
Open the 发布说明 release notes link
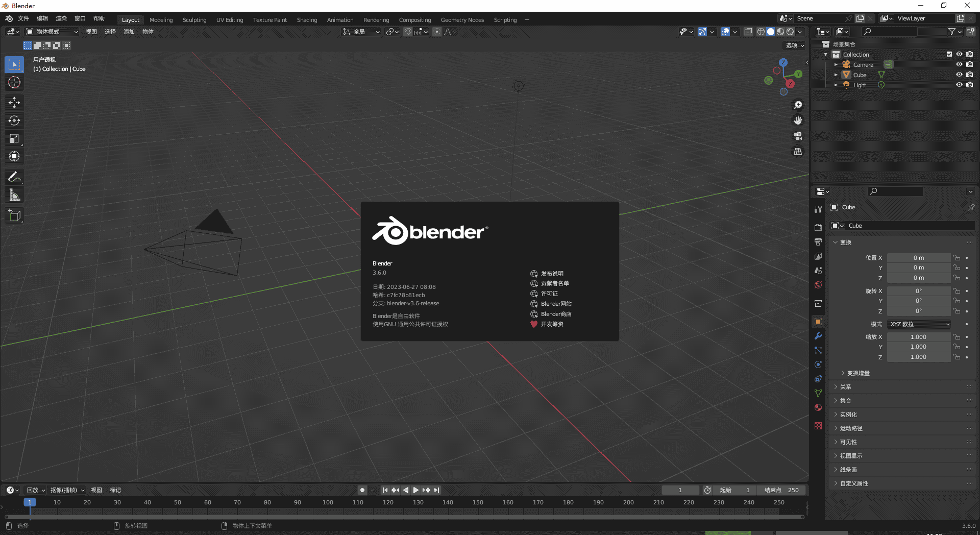point(552,274)
